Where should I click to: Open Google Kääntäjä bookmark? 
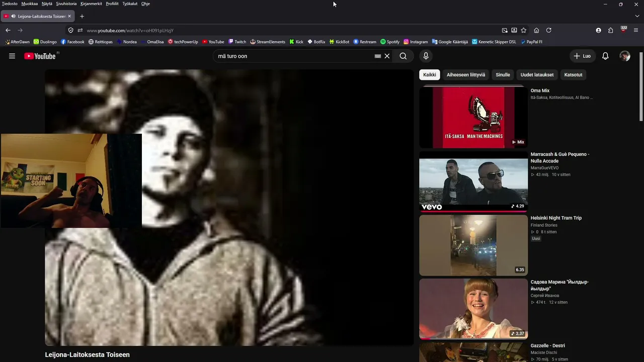450,42
